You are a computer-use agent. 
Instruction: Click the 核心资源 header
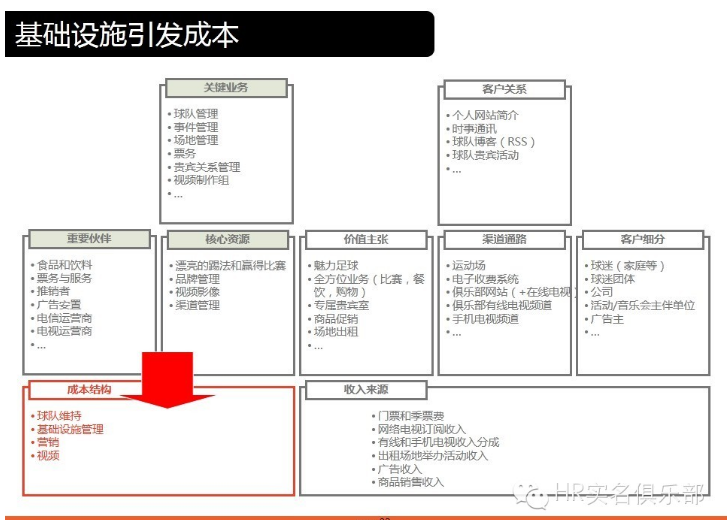coord(228,240)
